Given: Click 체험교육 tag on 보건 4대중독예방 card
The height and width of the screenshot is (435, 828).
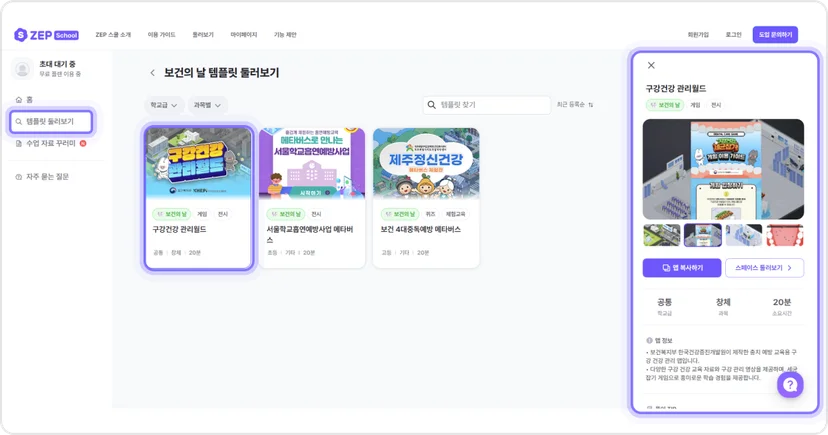Looking at the screenshot, I should click(456, 214).
